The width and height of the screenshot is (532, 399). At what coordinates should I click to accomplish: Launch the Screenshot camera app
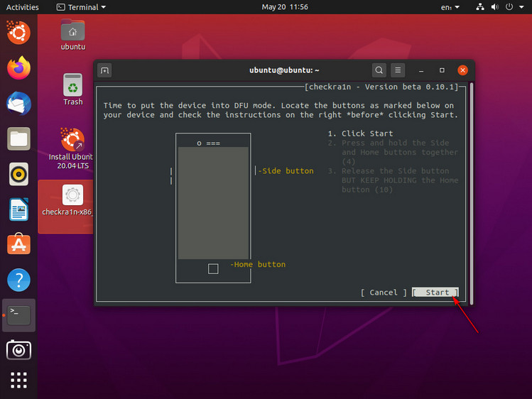point(19,349)
